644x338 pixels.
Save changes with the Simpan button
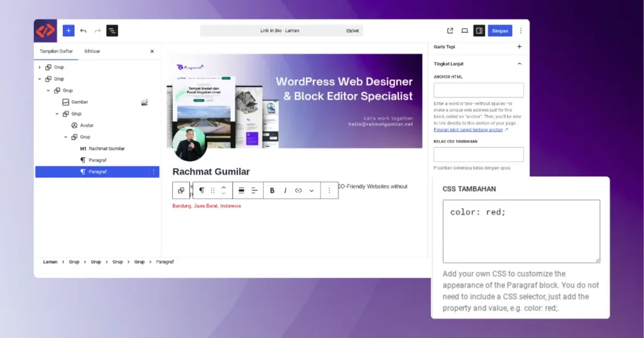pos(500,31)
